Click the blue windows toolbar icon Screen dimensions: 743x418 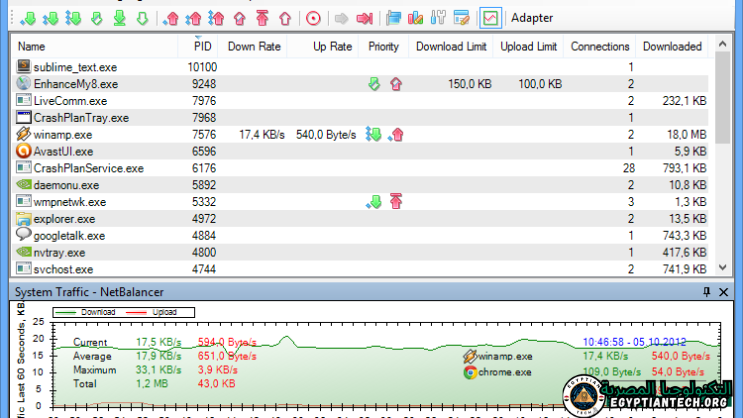[393, 18]
